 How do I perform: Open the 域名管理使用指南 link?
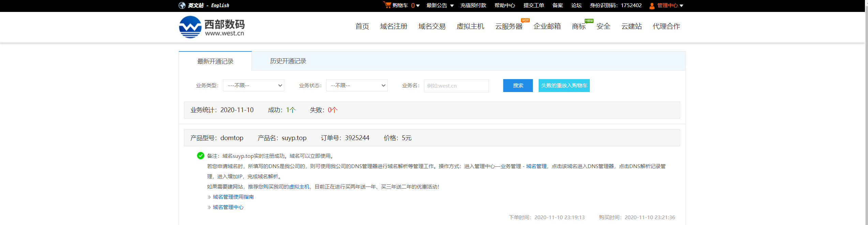pos(233,197)
